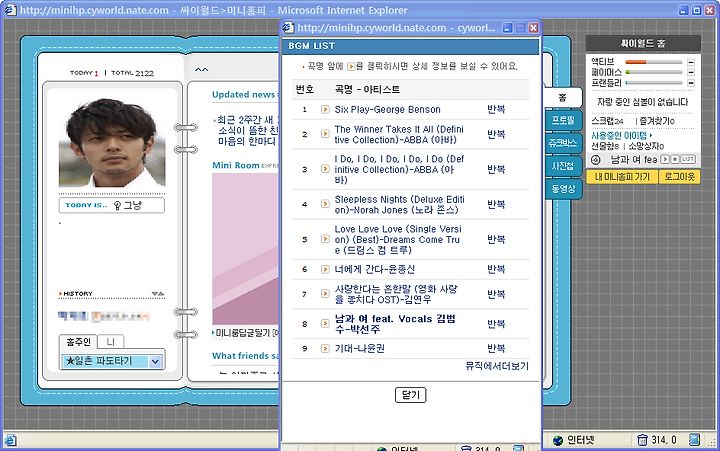Open the 선물함 link
Viewport: 720px width, 451px height.
click(x=605, y=146)
